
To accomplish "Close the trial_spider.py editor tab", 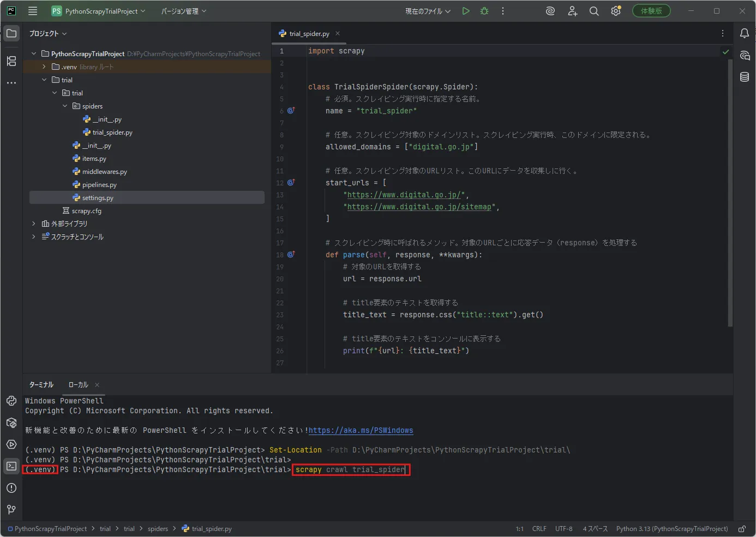I will click(338, 33).
